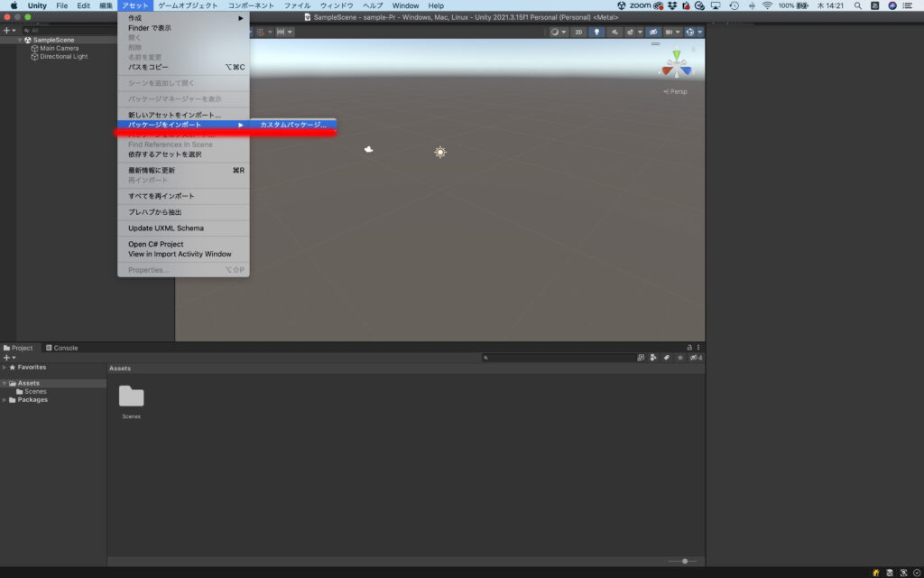Open the effects dropdown arrow in Scene toolbar

click(x=640, y=32)
